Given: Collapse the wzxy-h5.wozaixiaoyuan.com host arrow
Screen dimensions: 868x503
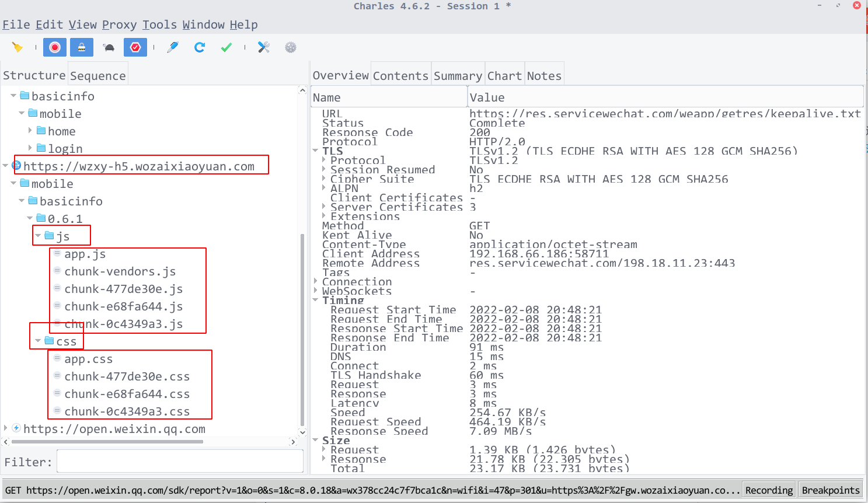Looking at the screenshot, I should [x=5, y=166].
